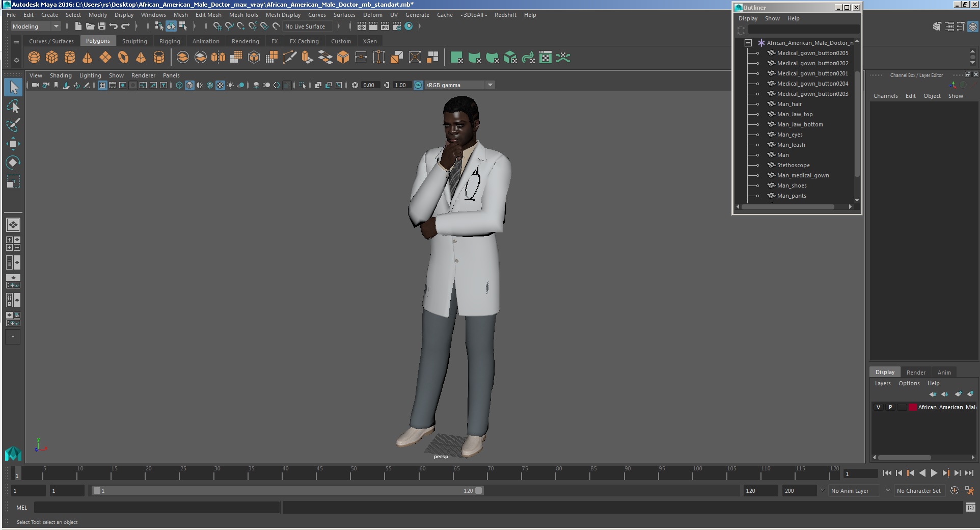Create a polygon cone from the shelf
Image resolution: width=980 pixels, height=530 pixels.
(x=88, y=58)
